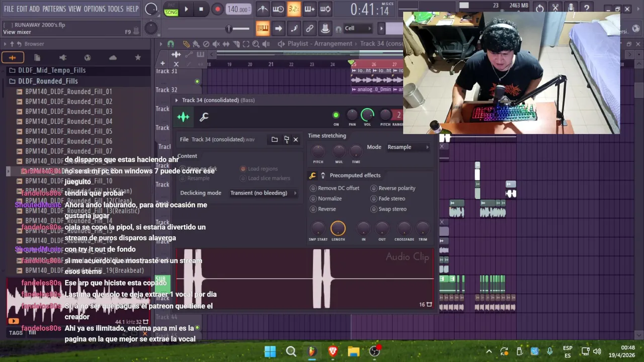This screenshot has height=362, width=644.
Task: Open the ADD menu
Action: pos(34,9)
